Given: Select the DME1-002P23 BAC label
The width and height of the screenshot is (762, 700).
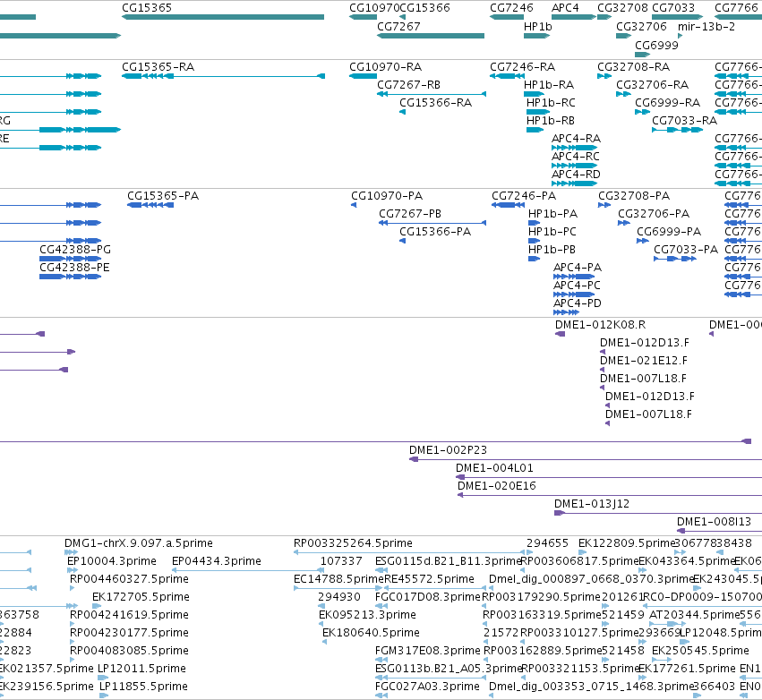Looking at the screenshot, I should coord(448,450).
